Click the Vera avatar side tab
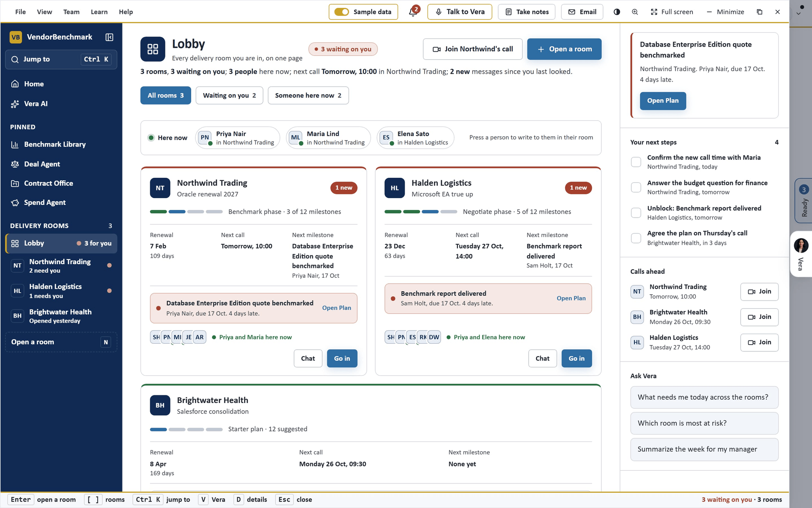Screen dimensions: 812x508 point(801,254)
